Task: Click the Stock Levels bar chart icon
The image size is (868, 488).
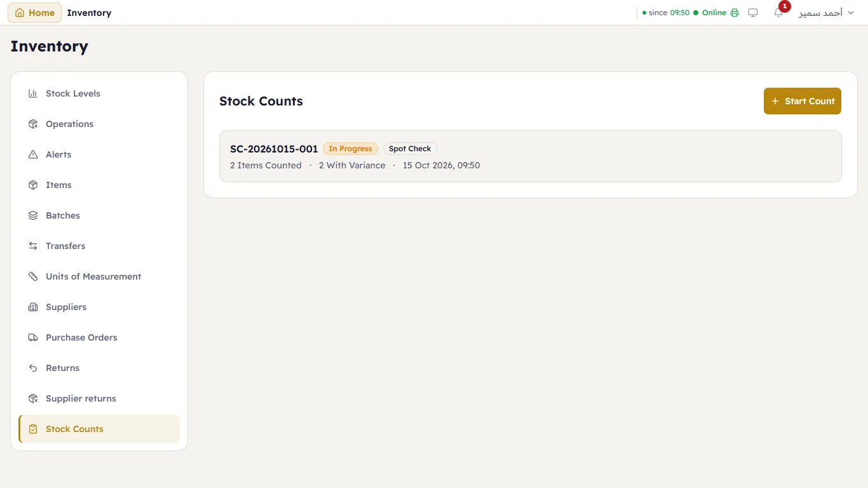Action: click(33, 93)
